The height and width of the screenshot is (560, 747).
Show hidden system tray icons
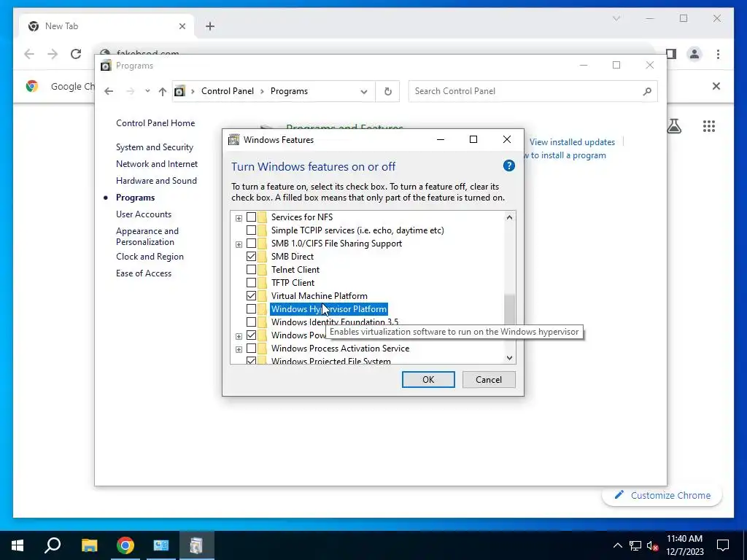[617, 545]
